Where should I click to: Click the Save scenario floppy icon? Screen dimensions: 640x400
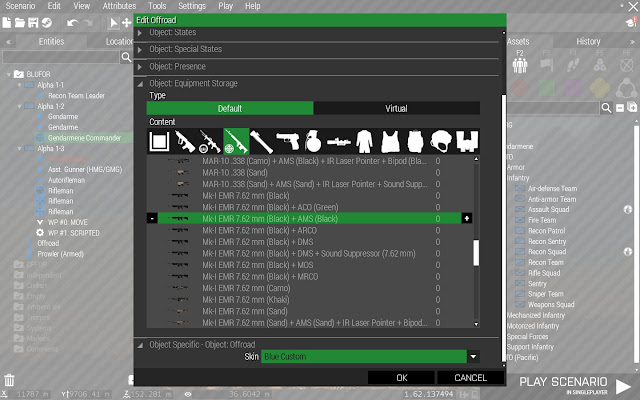coord(33,22)
